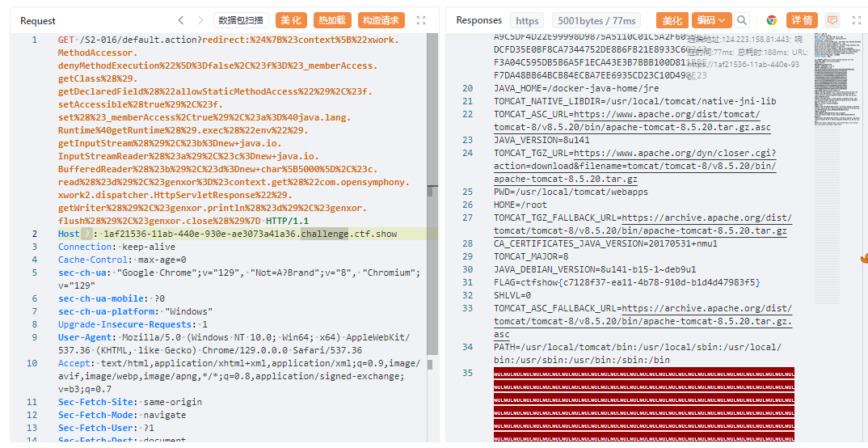The image size is (868, 448).
Task: Click the 详情 button
Action: tap(802, 20)
